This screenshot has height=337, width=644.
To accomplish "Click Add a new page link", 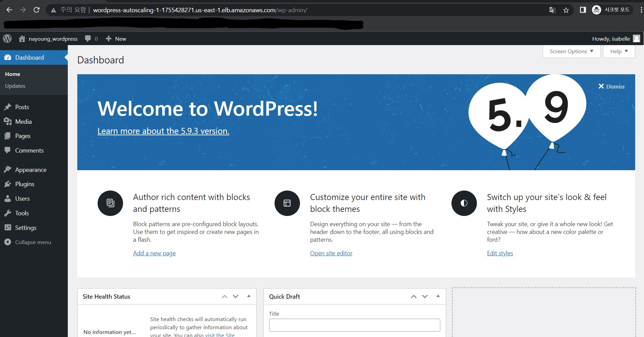I will (x=154, y=253).
